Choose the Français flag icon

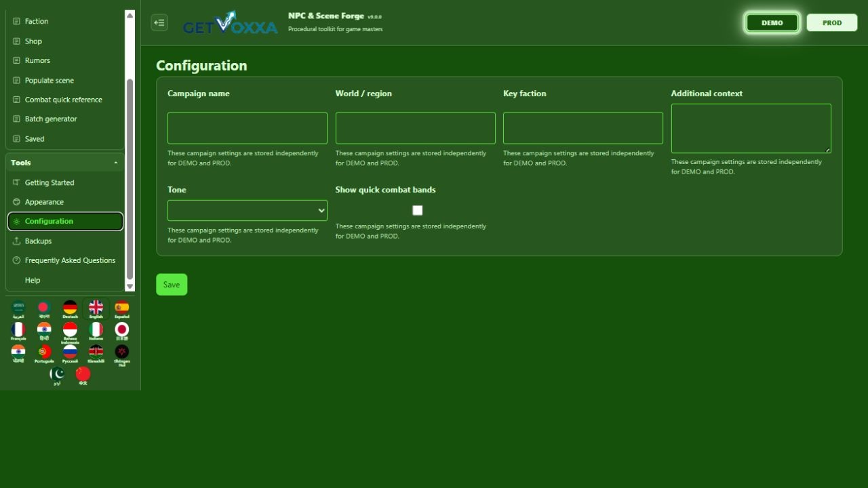tap(18, 331)
